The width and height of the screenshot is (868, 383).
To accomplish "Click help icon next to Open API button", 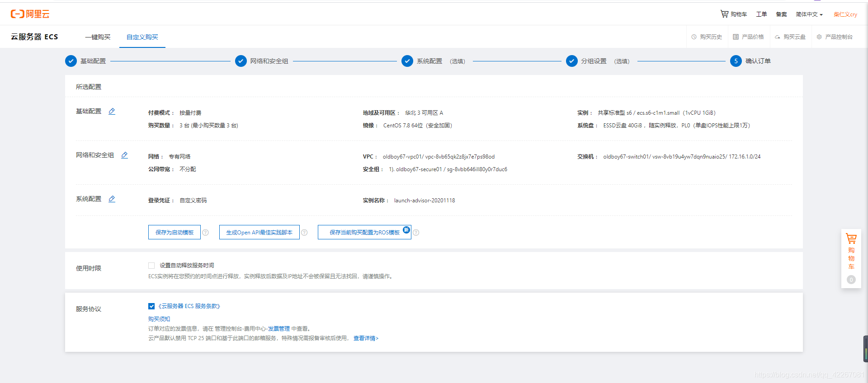I will click(304, 233).
